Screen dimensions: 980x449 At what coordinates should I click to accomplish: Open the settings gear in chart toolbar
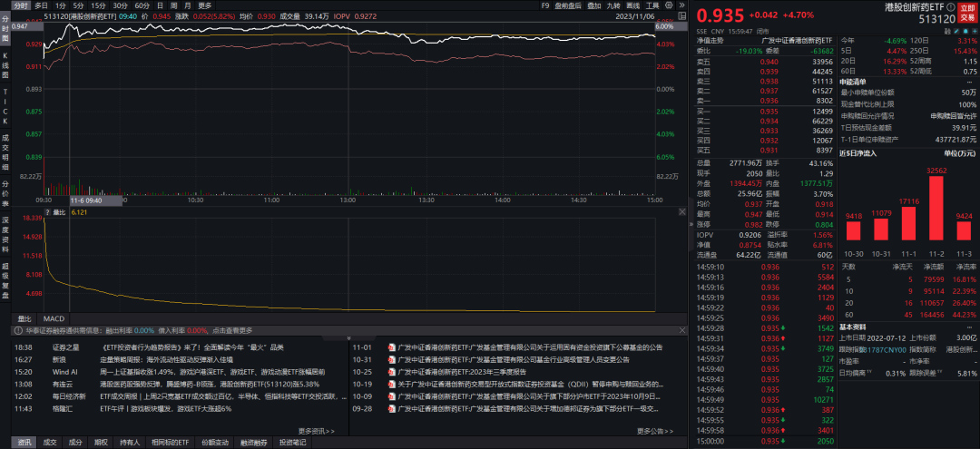[x=669, y=5]
